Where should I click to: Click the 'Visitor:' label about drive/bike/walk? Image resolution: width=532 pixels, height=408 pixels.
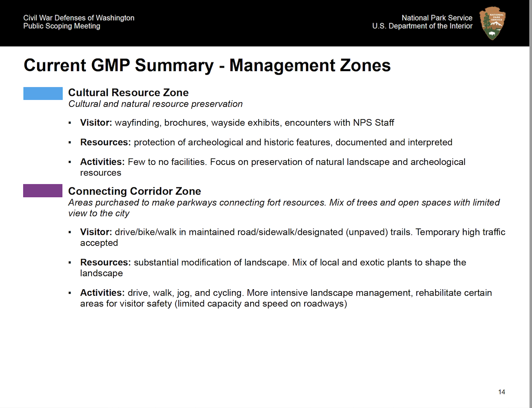[x=96, y=232]
